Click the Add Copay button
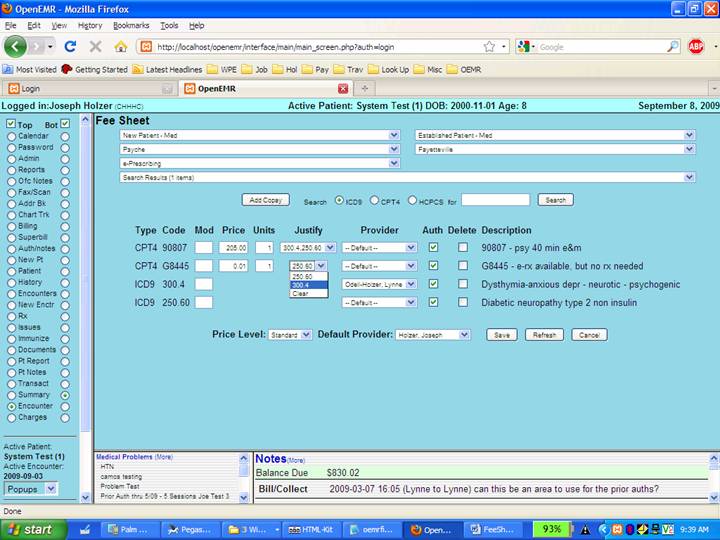The image size is (720, 540). [266, 200]
